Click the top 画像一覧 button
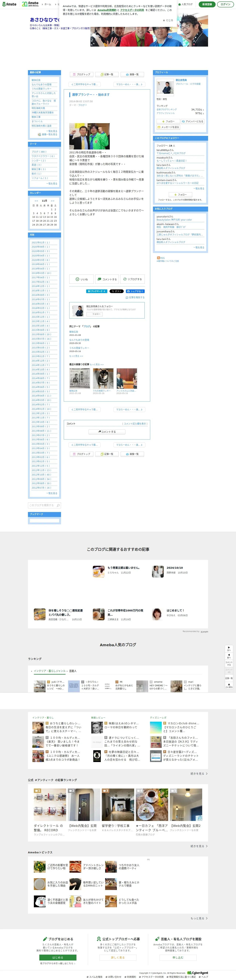Screen dimensions: 236x980 coord(132,75)
